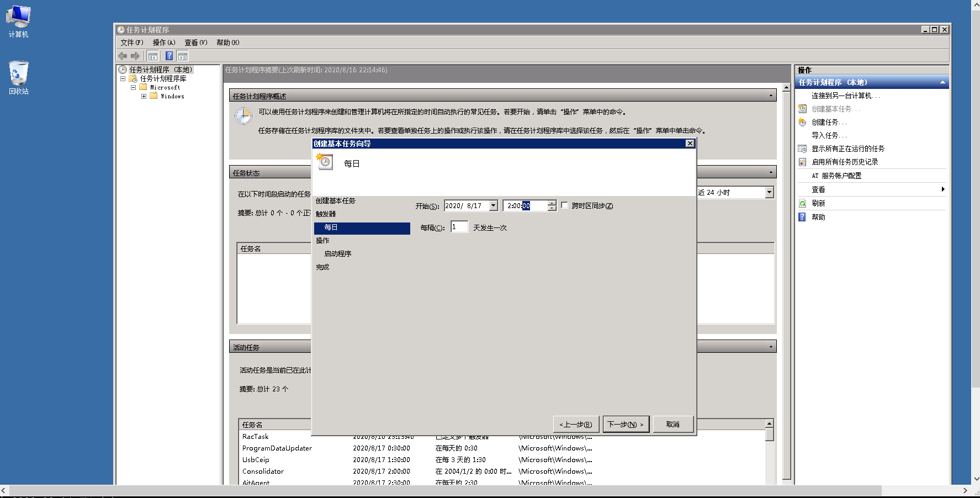Click the Help icon in Actions pane
The height and width of the screenshot is (498, 980).
[803, 217]
